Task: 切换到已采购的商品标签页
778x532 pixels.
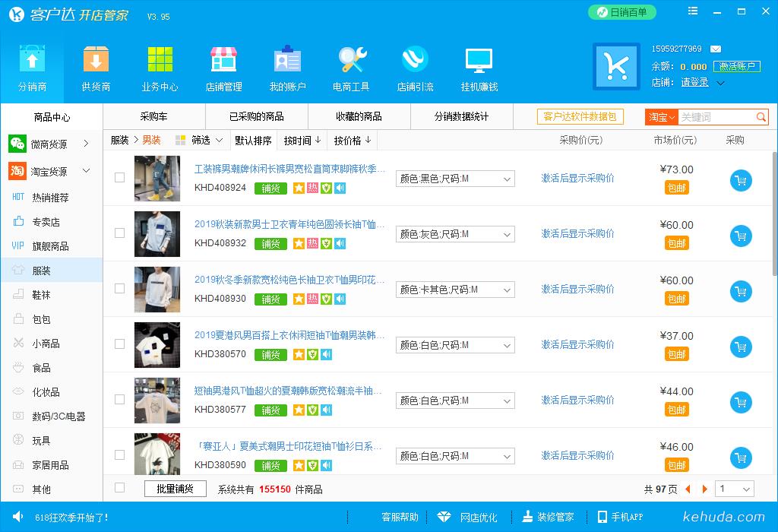Action: click(257, 116)
